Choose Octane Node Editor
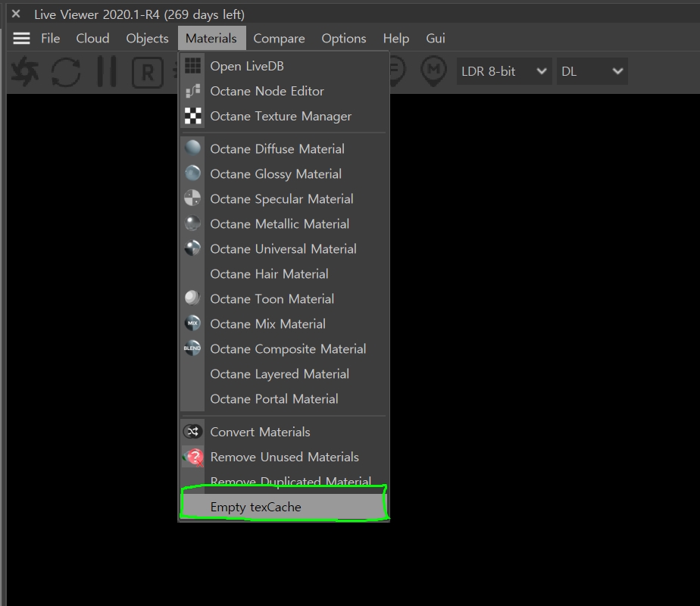Viewport: 700px width, 606px height. [x=283, y=91]
